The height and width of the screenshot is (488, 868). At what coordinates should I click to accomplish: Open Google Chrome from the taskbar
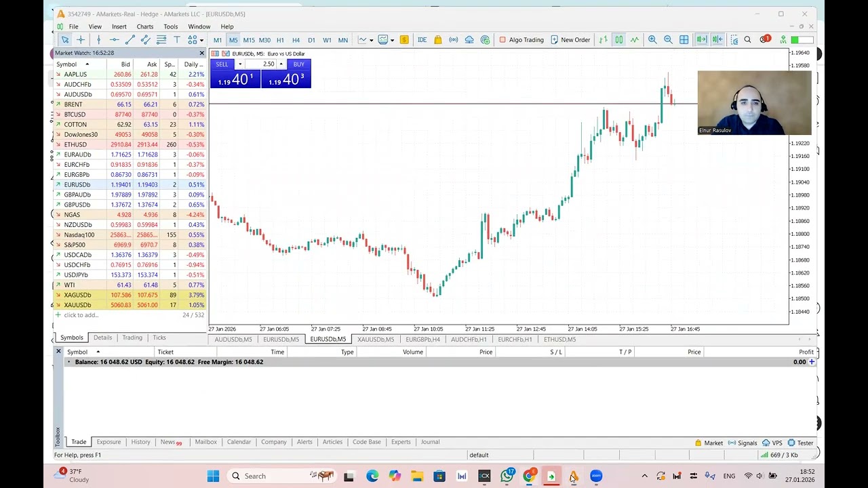pyautogui.click(x=529, y=476)
